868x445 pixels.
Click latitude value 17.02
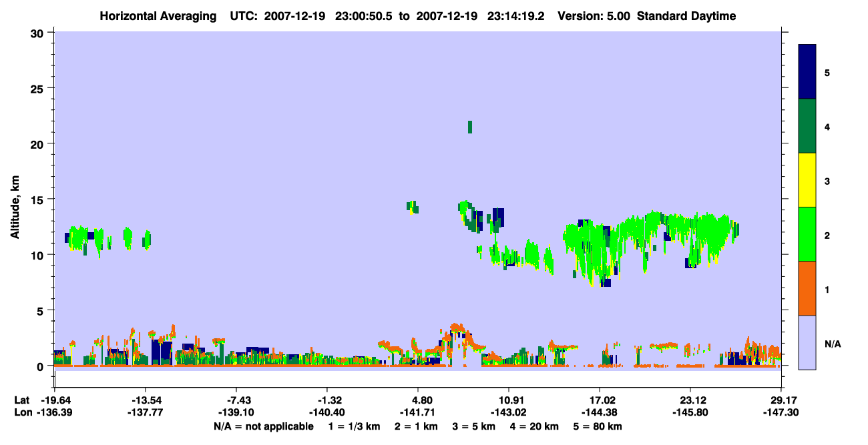click(600, 400)
